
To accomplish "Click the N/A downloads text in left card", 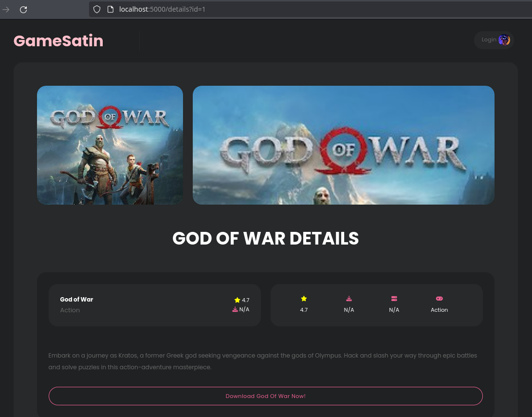I will pyautogui.click(x=244, y=309).
